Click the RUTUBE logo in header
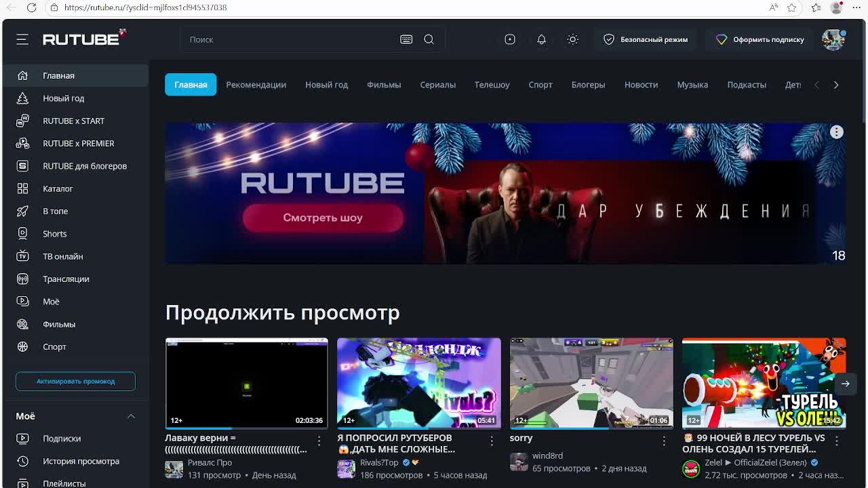This screenshot has width=868, height=488. (84, 39)
